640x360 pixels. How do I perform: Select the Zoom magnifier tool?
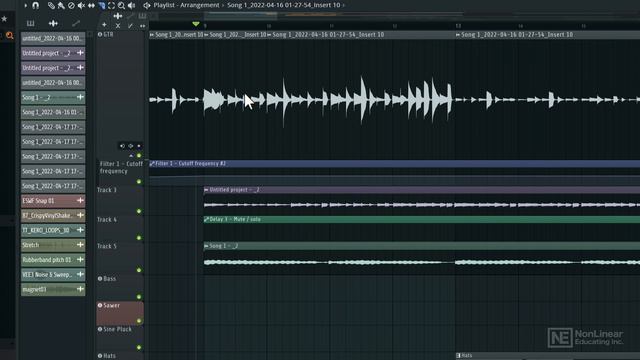[121, 5]
